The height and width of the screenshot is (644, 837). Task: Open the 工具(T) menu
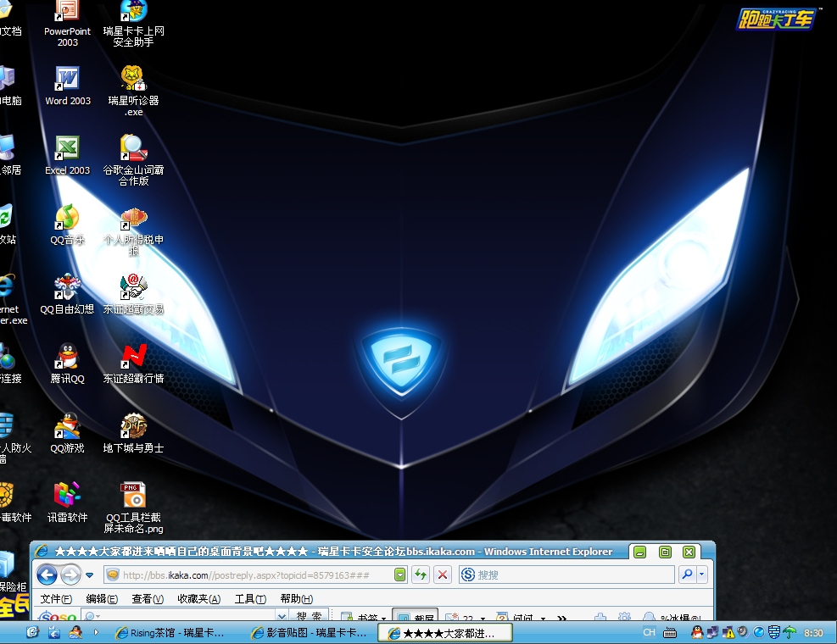250,599
